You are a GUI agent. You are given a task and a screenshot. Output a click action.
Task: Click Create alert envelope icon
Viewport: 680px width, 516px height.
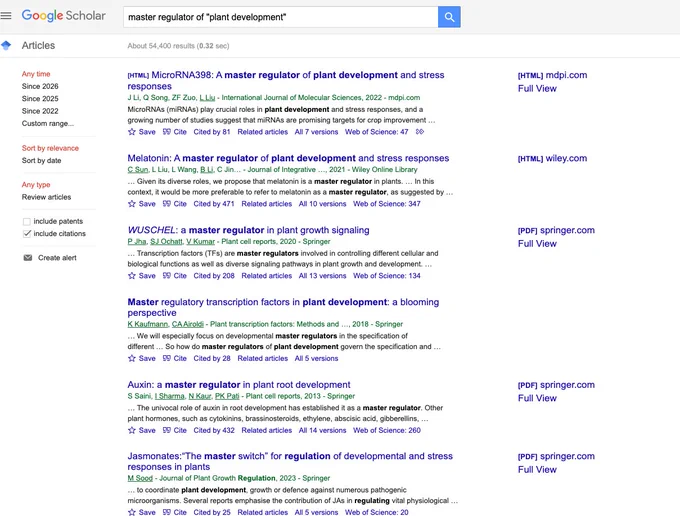(x=28, y=258)
